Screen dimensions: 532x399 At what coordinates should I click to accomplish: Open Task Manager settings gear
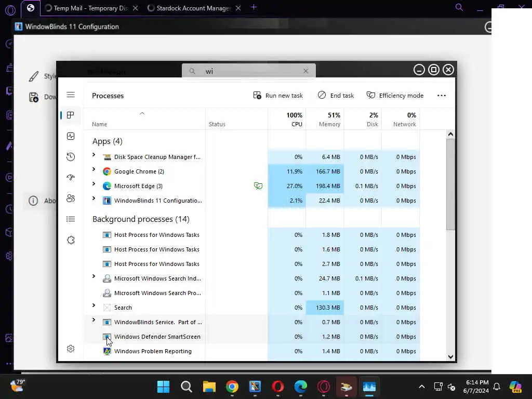click(71, 349)
